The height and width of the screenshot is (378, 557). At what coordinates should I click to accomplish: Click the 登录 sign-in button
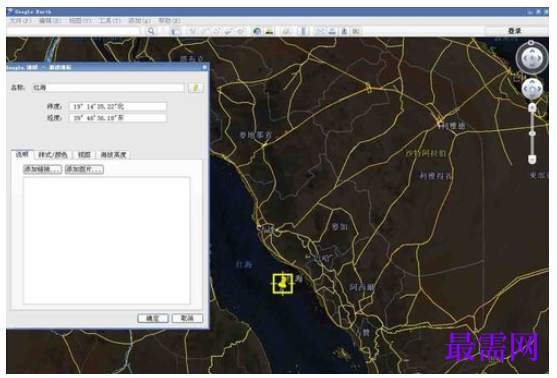514,31
